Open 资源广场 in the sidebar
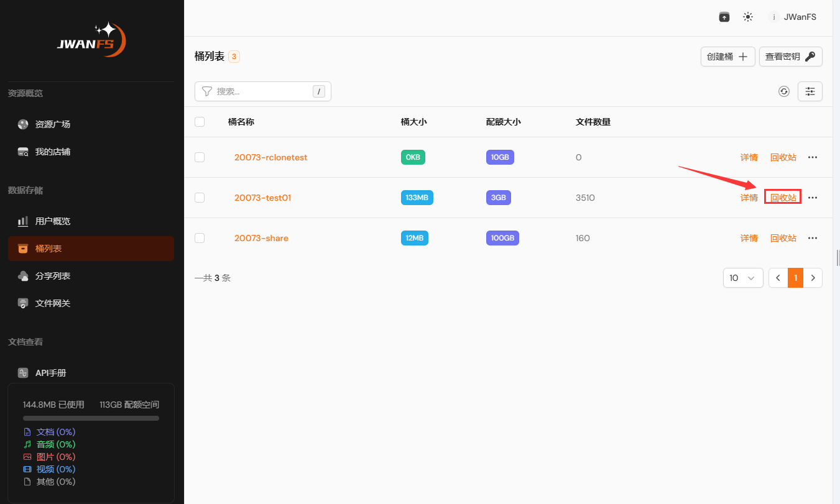The image size is (840, 504). click(91, 124)
